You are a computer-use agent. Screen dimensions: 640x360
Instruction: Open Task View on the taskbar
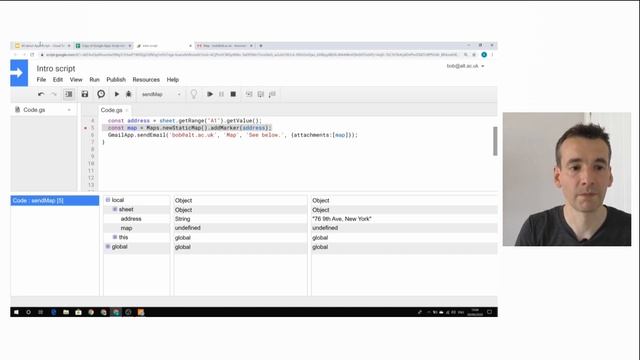pos(40,312)
